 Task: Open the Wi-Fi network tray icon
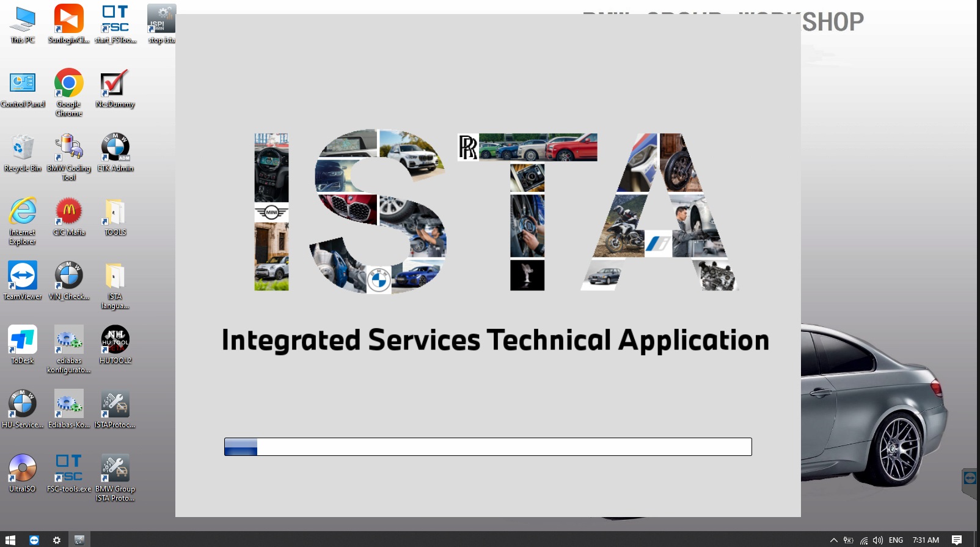pyautogui.click(x=864, y=540)
